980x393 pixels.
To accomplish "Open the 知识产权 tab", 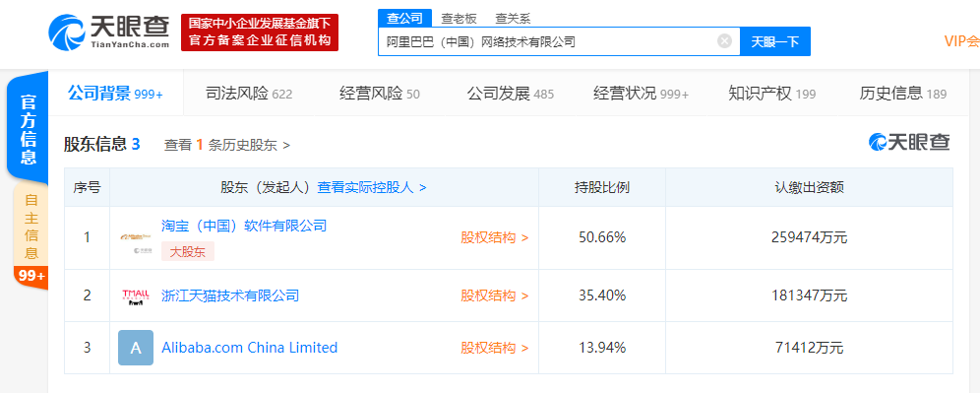I will pos(771,94).
